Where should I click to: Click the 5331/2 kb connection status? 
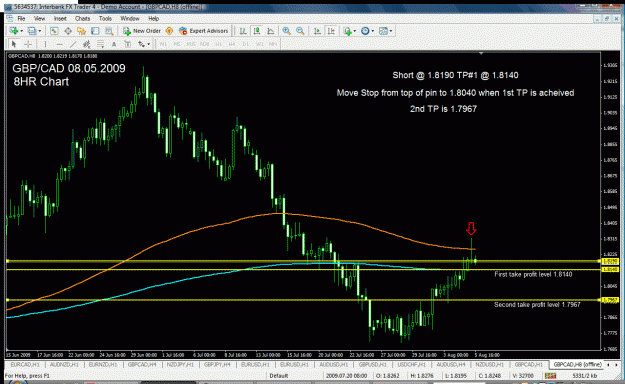coord(584,376)
